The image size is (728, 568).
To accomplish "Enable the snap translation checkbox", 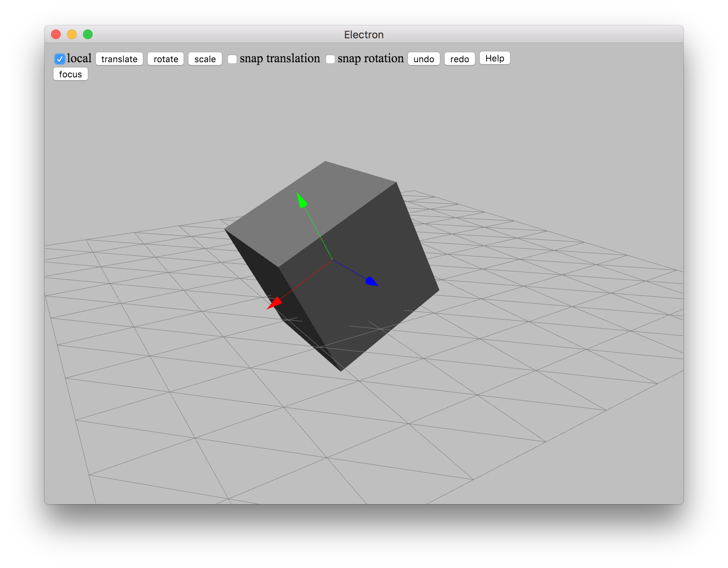I will coord(232,59).
